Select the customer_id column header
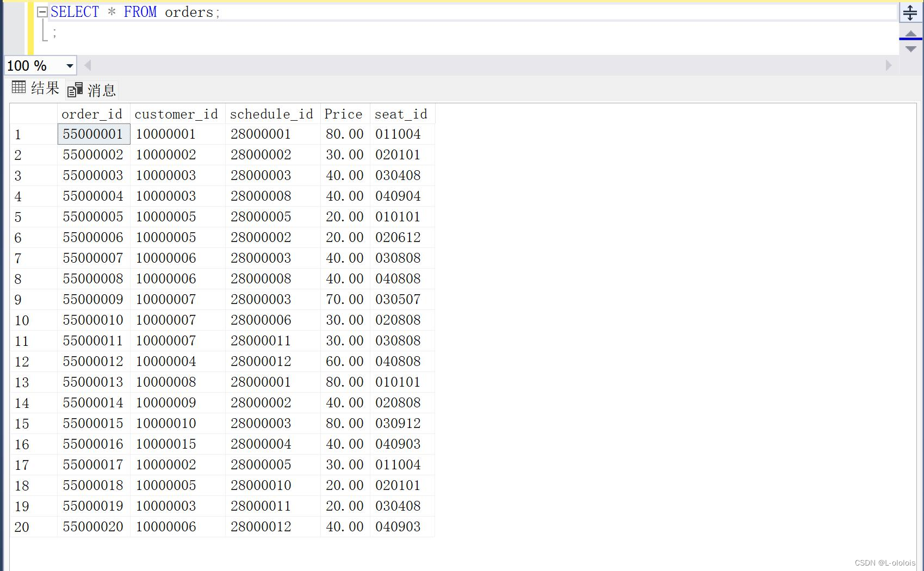 pos(177,114)
